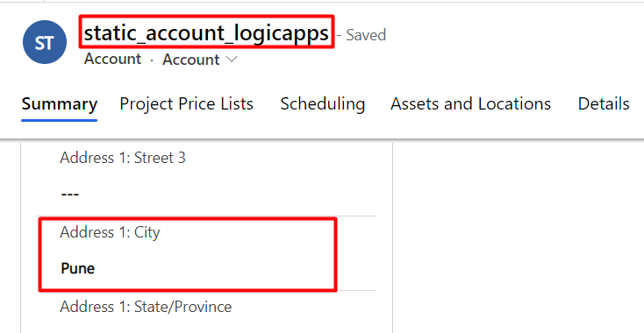The height and width of the screenshot is (333, 644).
Task: Click the Address 1: Street 3 label
Action: point(123,158)
